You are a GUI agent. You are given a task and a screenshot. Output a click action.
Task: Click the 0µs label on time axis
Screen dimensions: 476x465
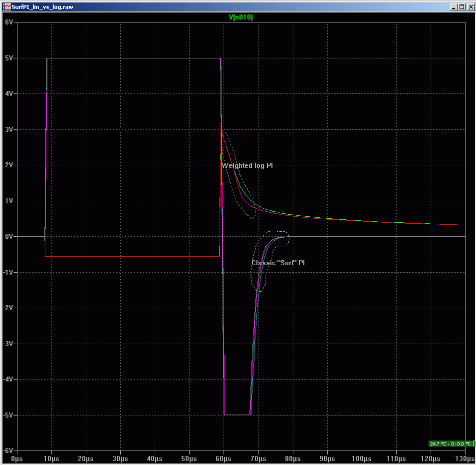tap(17, 459)
